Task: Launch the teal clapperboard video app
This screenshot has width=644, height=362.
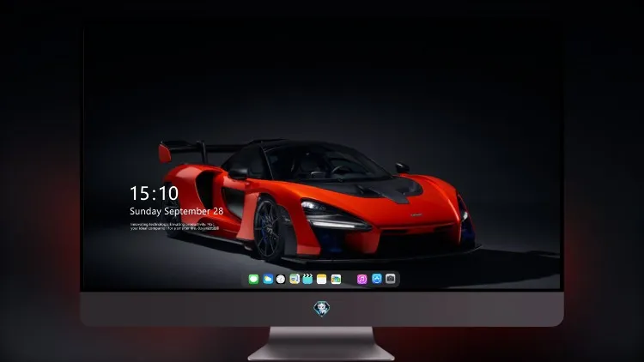Action: tap(307, 279)
